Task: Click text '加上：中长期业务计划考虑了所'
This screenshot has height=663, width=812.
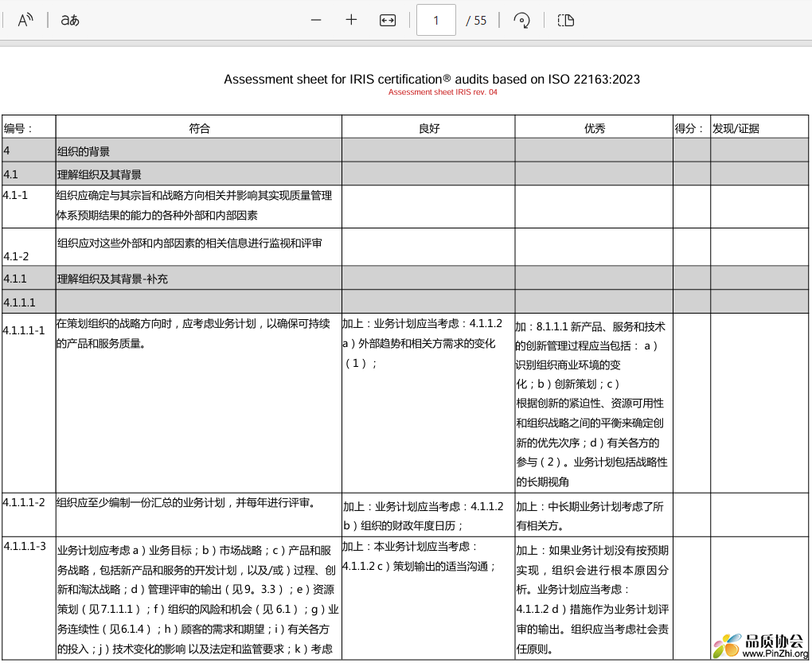Action: (x=590, y=507)
